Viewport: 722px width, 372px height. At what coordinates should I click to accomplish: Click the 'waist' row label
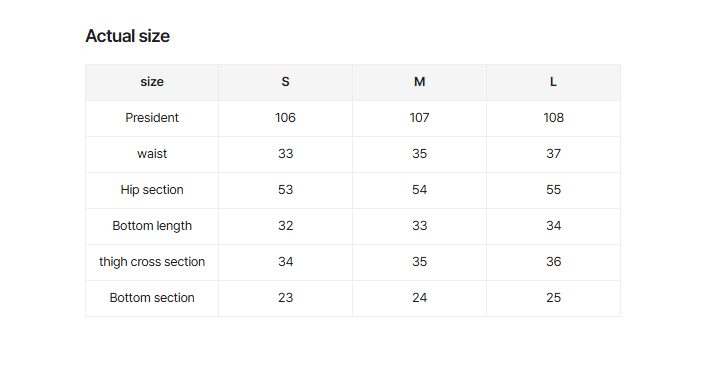pos(152,154)
